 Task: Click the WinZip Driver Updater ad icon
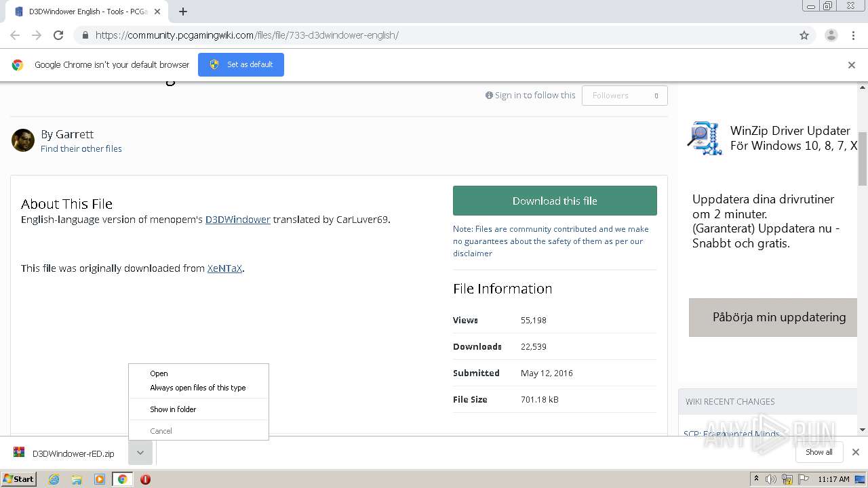click(x=705, y=138)
